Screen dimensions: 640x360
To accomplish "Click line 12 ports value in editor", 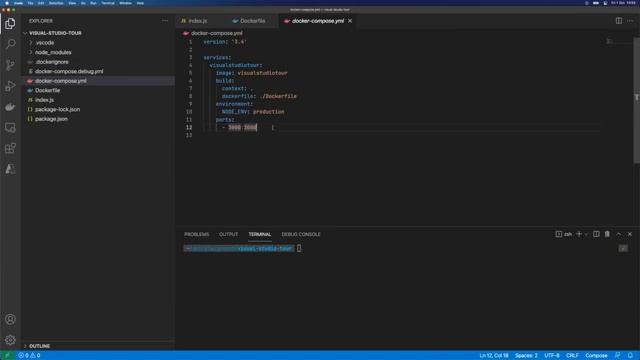I will (x=242, y=127).
